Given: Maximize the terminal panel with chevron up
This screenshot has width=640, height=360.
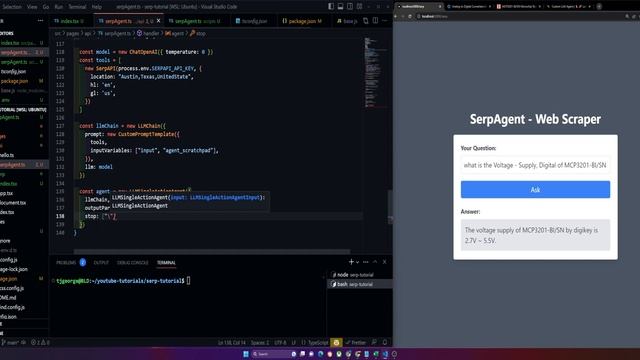Looking at the screenshot, I should 375,262.
